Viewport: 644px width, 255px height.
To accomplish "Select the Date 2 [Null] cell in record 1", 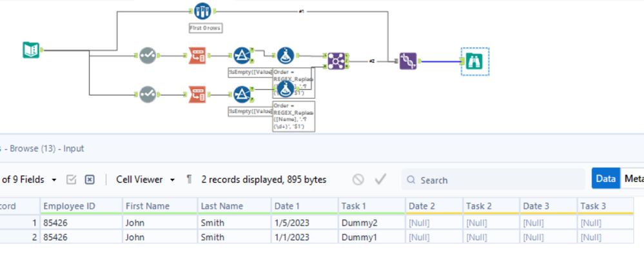I will coord(434,223).
